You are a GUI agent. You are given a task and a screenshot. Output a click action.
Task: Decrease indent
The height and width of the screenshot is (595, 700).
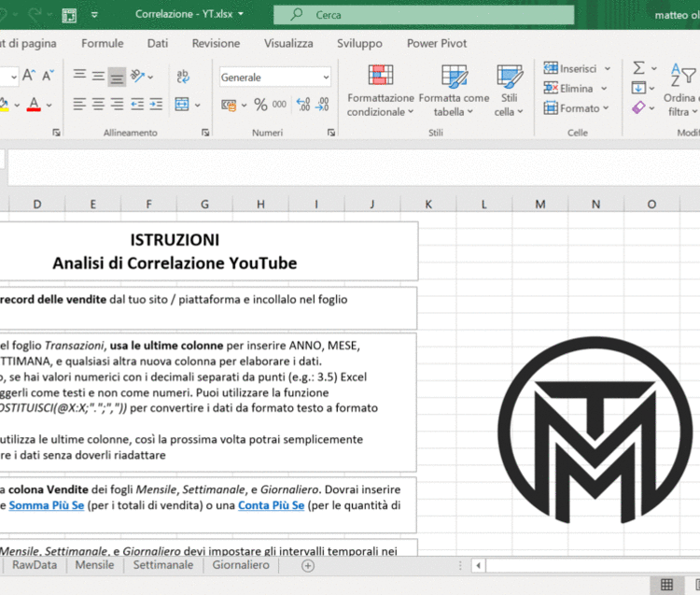tap(137, 105)
